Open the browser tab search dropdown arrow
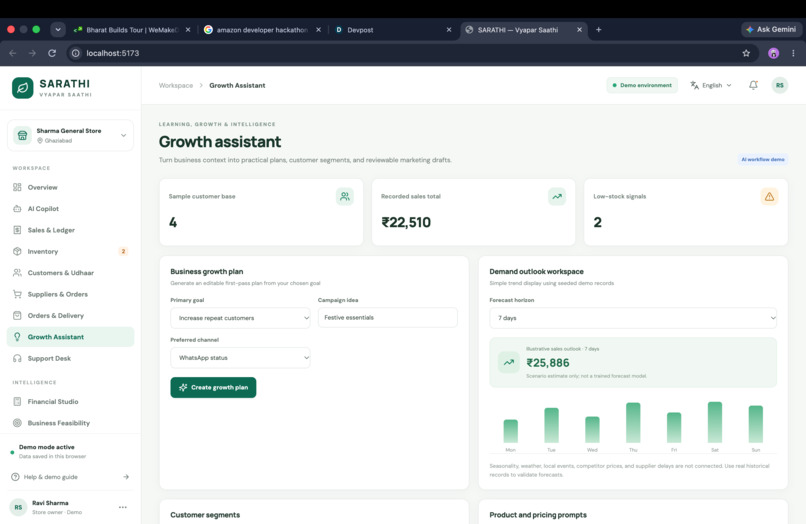The width and height of the screenshot is (806, 524). (x=58, y=30)
